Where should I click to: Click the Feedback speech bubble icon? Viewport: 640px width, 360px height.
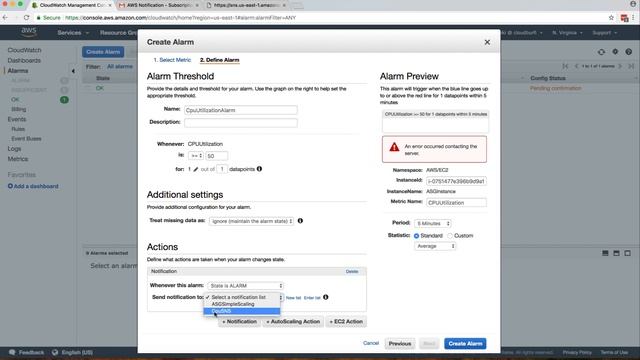click(x=12, y=352)
